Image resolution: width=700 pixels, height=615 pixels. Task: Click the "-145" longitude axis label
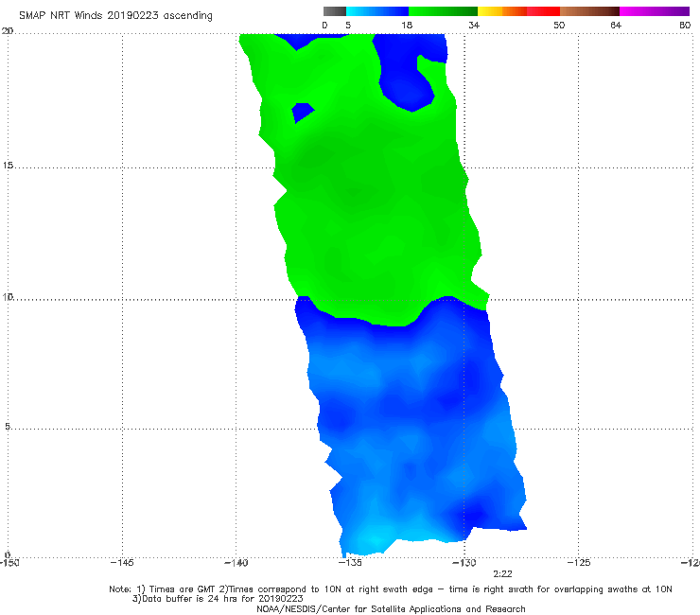122,563
